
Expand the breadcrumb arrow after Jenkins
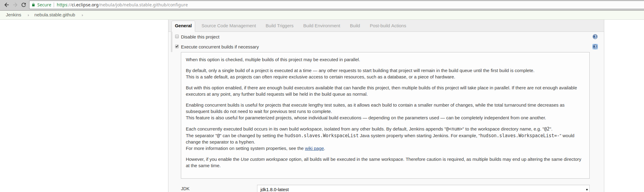28,15
